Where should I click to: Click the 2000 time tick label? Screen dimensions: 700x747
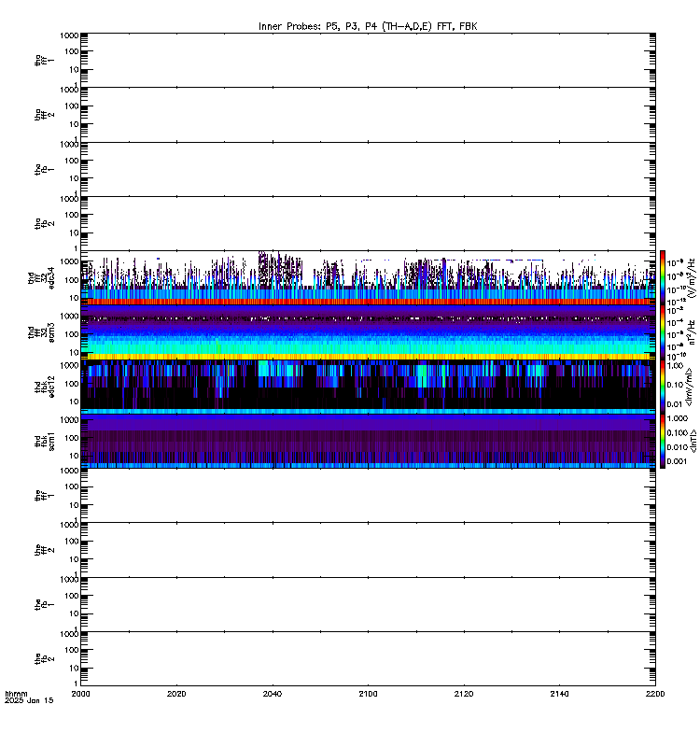(81, 694)
